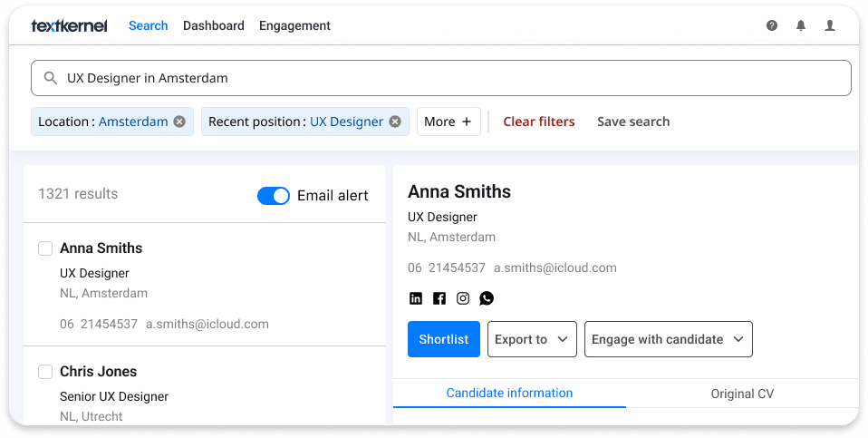Open Anna Smiths' Instagram icon

463,298
